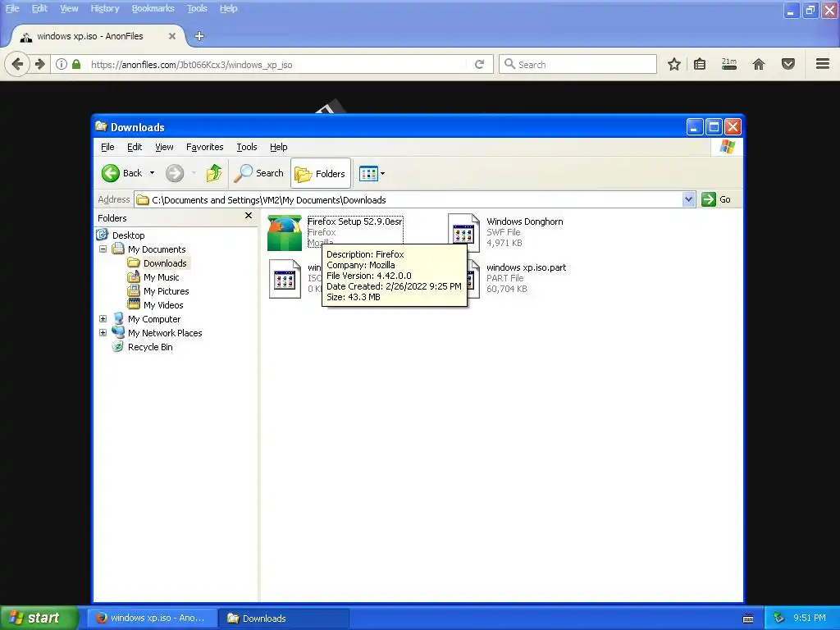Click Windows Donghorn file name

tap(524, 221)
